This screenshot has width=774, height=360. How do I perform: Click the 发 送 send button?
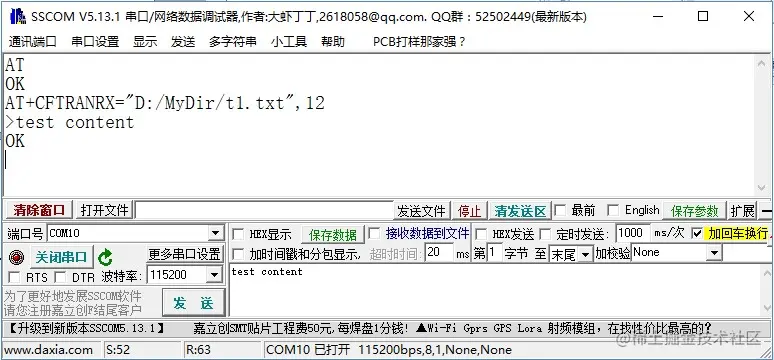[x=194, y=303]
